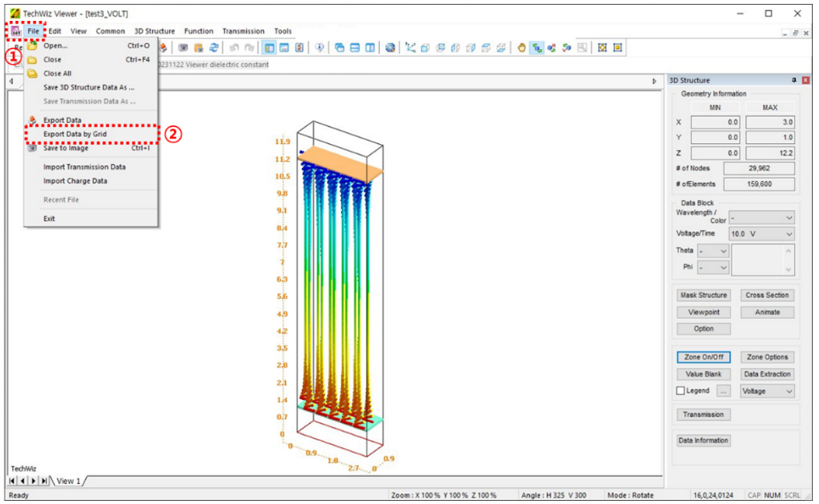Open the Theta dropdown
This screenshot has width=819, height=504.
tap(713, 251)
